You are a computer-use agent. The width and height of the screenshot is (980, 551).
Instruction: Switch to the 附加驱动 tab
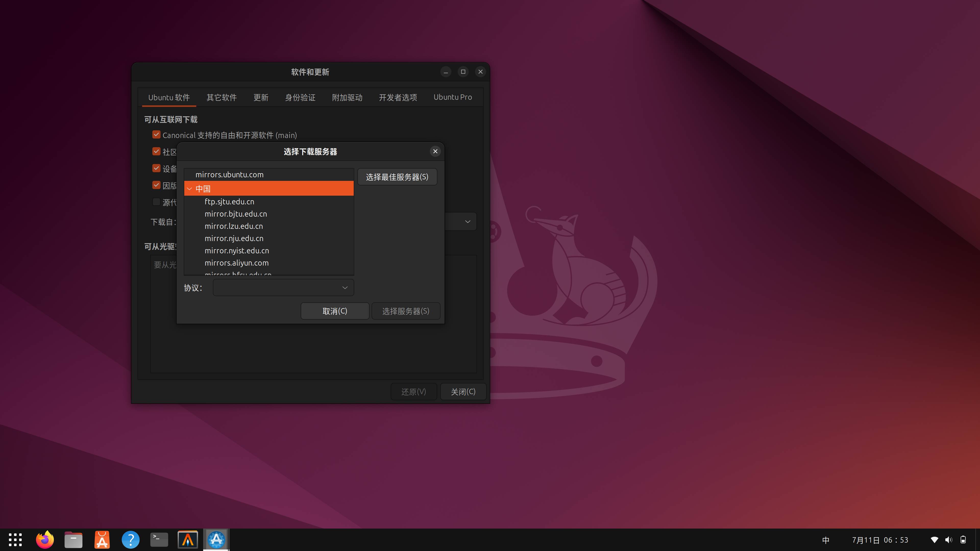point(347,97)
